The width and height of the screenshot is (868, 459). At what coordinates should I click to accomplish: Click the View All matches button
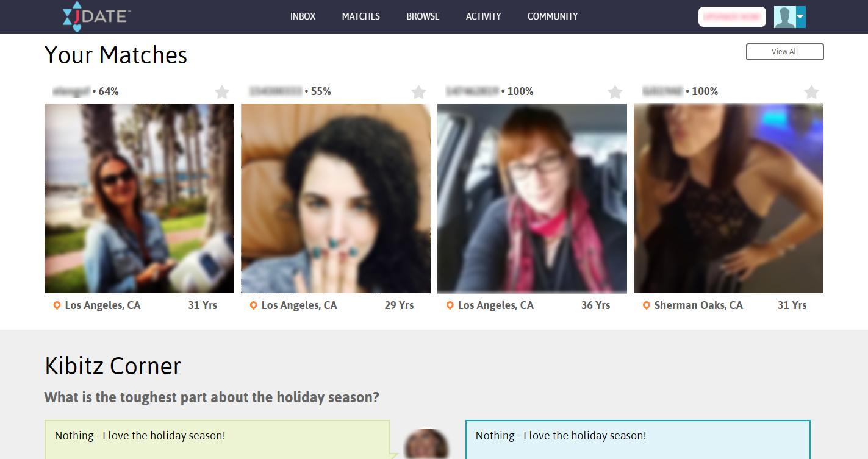784,52
